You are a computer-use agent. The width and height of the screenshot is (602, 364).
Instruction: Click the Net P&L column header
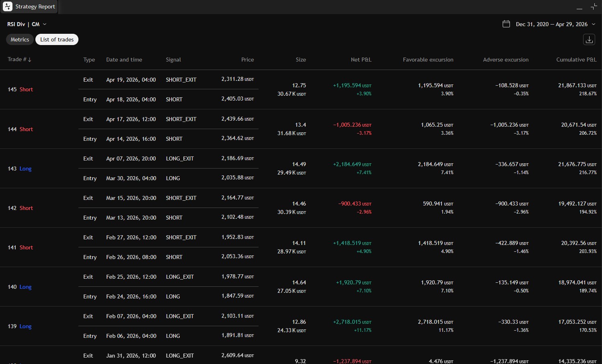[x=361, y=60]
